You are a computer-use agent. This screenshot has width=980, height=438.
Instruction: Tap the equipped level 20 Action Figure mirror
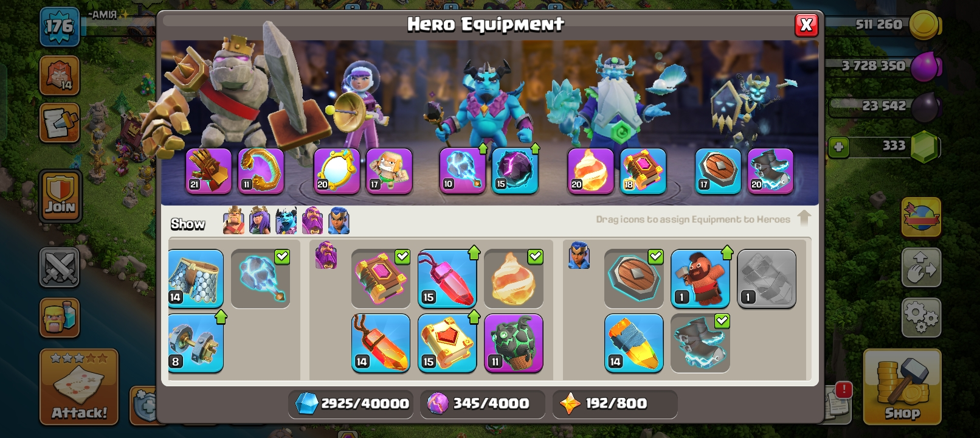click(x=337, y=171)
